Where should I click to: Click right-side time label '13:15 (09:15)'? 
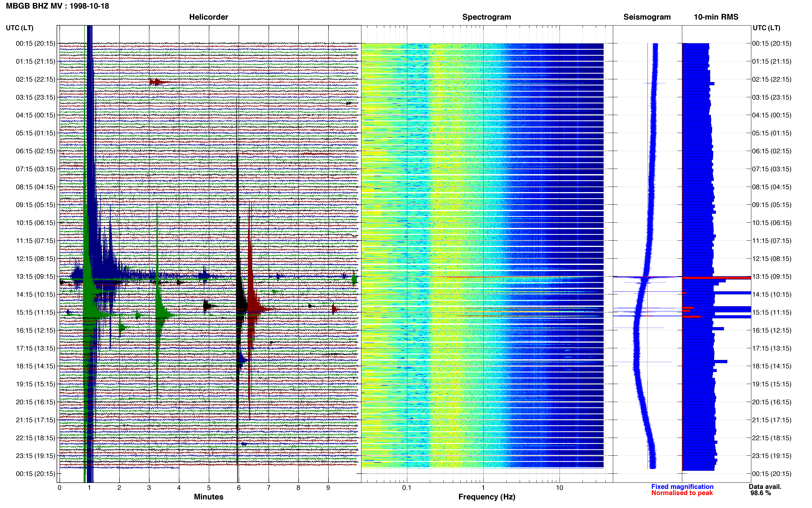coord(772,277)
